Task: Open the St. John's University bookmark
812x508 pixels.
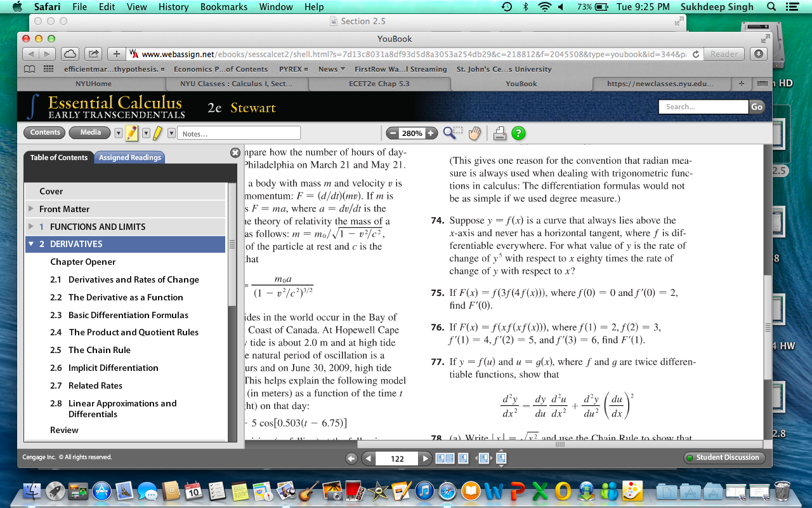Action: coord(504,69)
